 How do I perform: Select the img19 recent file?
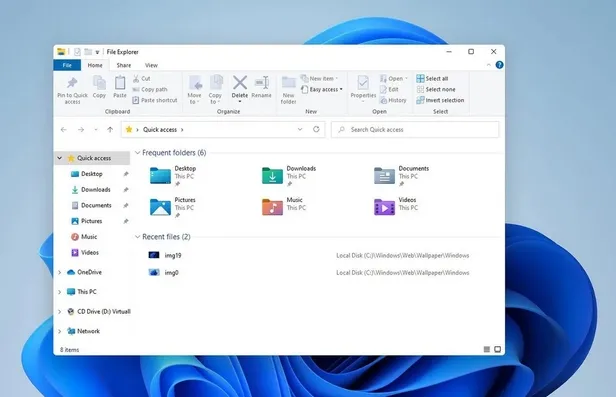pos(172,255)
